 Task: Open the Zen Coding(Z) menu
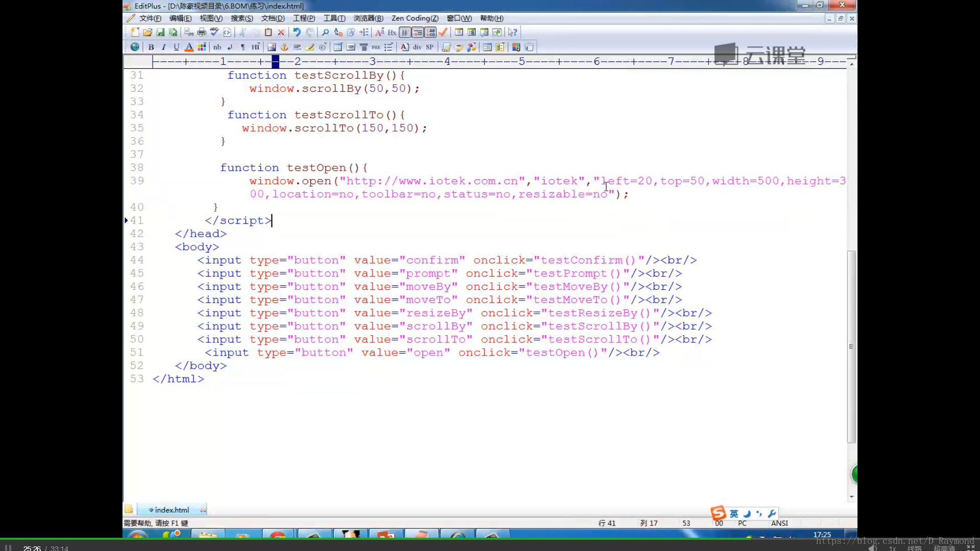[x=414, y=18]
